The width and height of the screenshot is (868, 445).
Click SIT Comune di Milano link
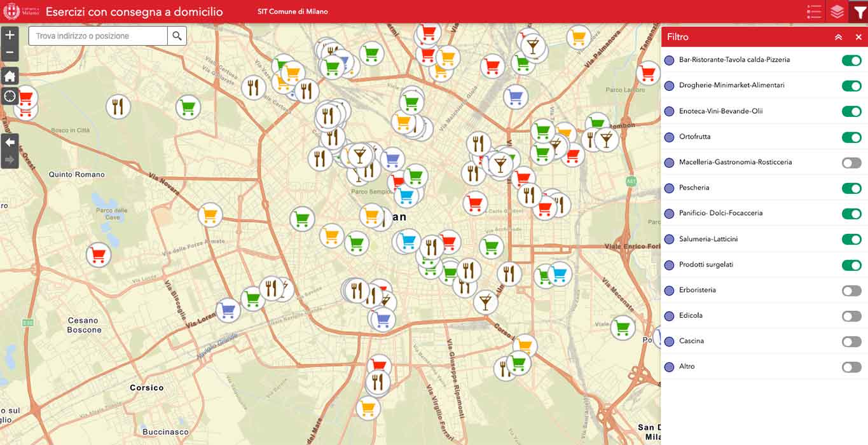tap(293, 11)
